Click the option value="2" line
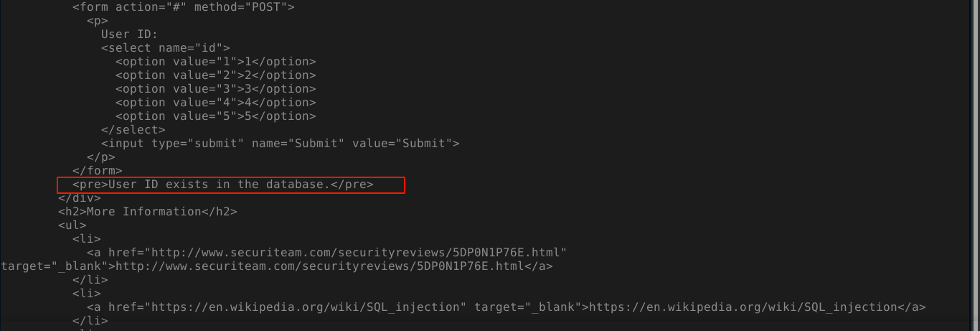Image resolution: width=980 pixels, height=331 pixels. [216, 75]
